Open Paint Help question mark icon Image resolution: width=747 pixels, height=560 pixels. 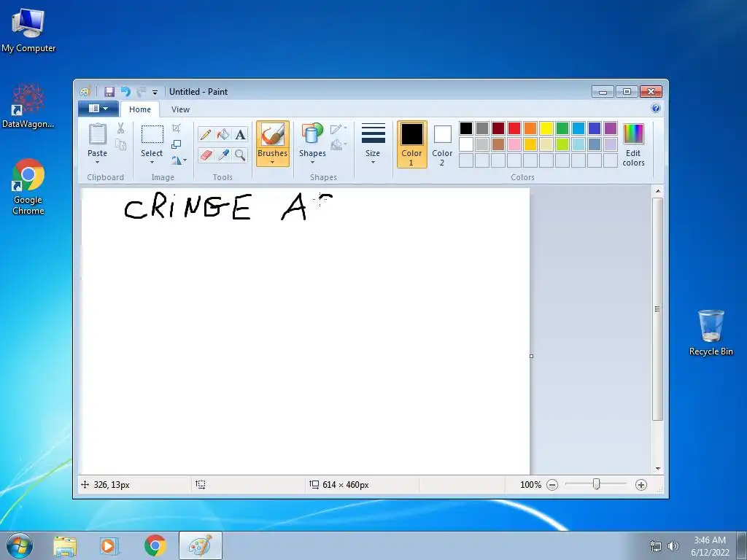(656, 108)
